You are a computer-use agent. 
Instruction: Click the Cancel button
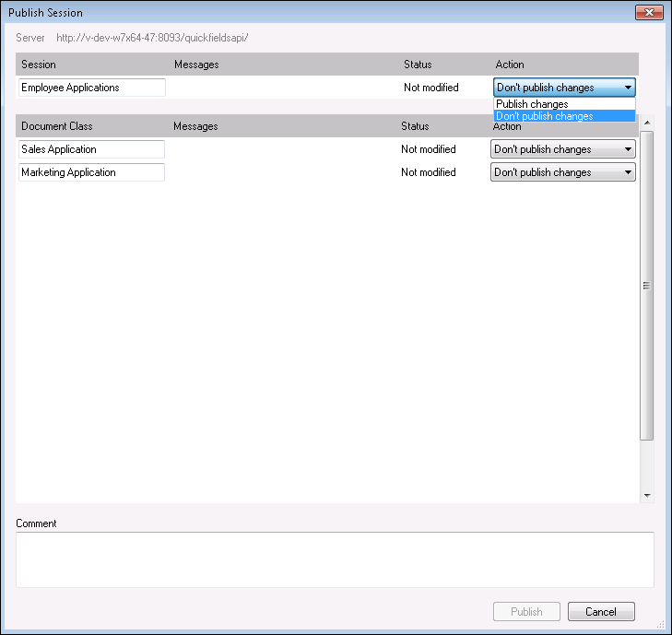pyautogui.click(x=601, y=611)
